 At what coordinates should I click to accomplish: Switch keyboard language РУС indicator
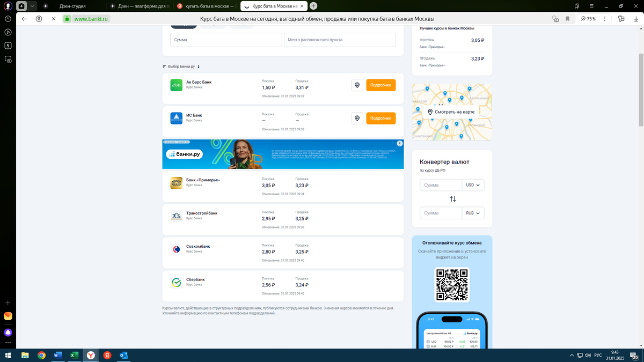pos(597,355)
